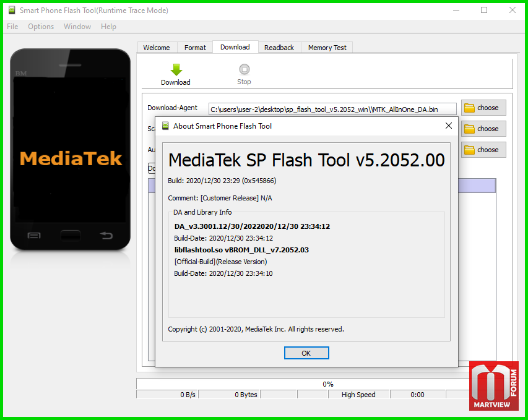Viewport: 528px width, 420px height.
Task: Click the green Download arrow icon
Action: tap(176, 70)
